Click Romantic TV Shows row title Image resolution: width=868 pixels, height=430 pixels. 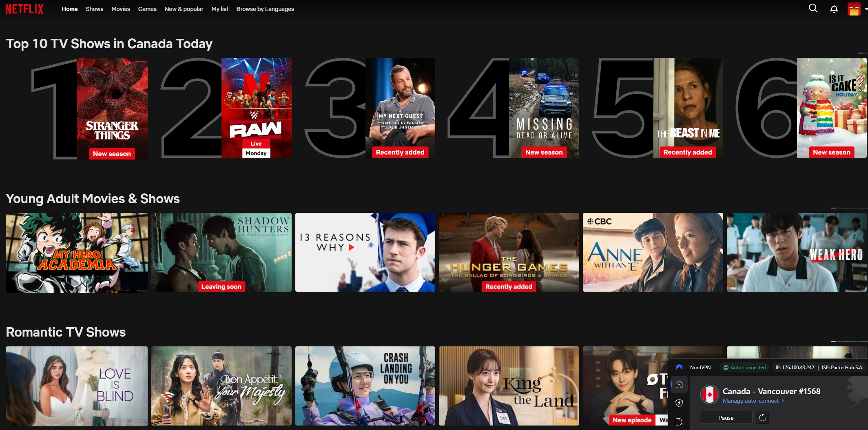click(66, 332)
